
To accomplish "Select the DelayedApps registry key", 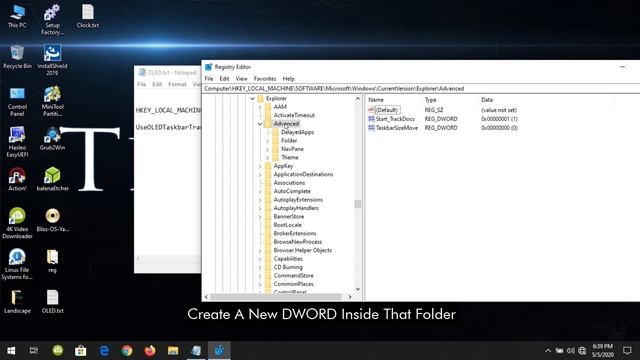I will 297,132.
